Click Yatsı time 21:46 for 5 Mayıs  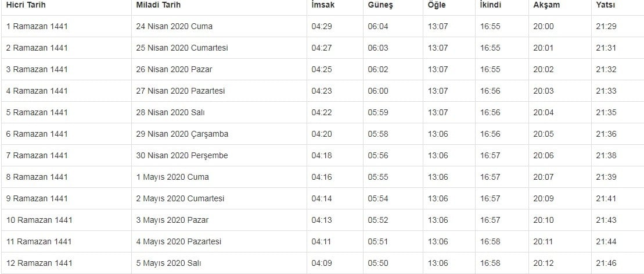click(605, 263)
